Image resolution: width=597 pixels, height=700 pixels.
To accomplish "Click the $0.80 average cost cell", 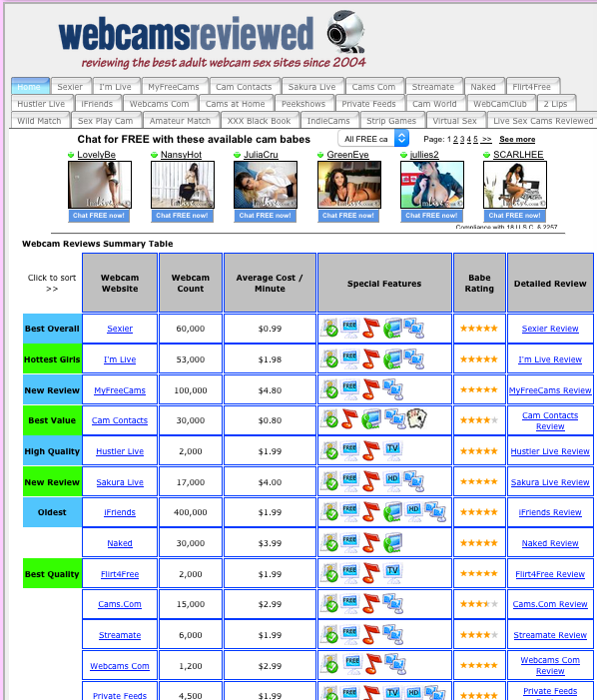I will click(x=270, y=420).
